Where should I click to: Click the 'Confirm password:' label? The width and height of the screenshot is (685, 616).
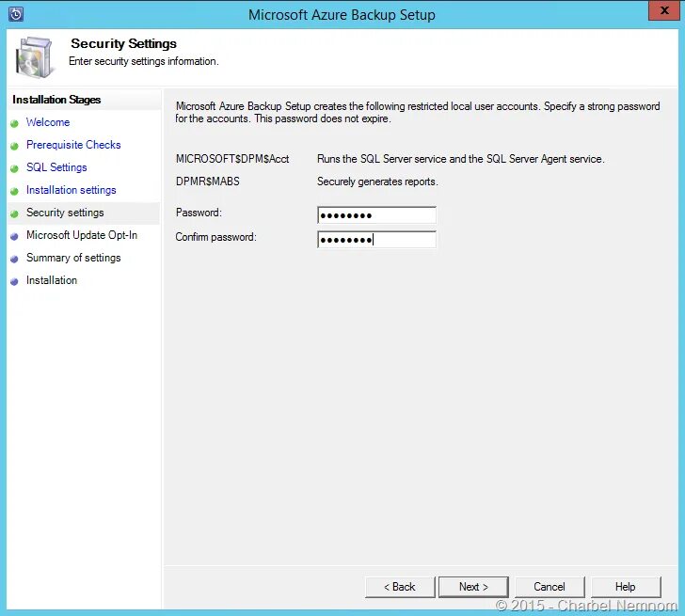tap(215, 237)
